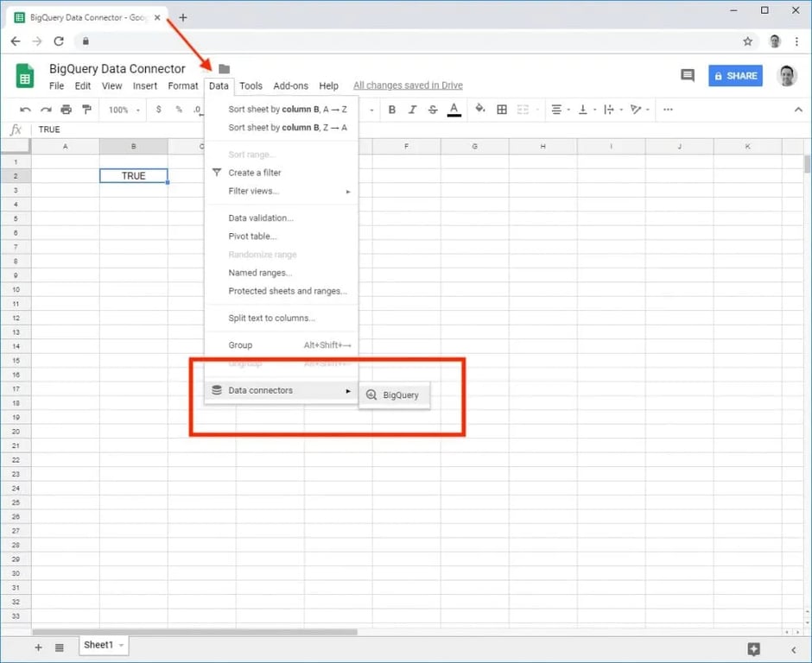The width and height of the screenshot is (812, 663).
Task: Expand Filter views submenu
Action: coord(282,191)
